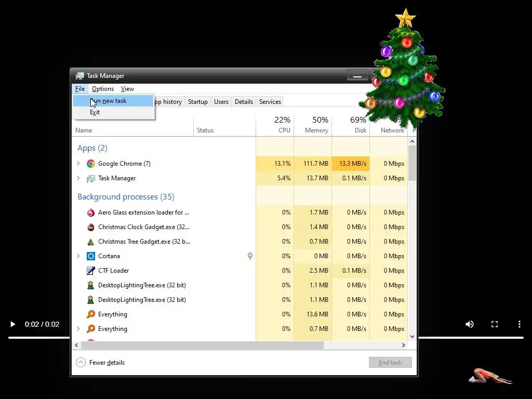Switch to the App history tab
The height and width of the screenshot is (399, 532).
tap(169, 102)
